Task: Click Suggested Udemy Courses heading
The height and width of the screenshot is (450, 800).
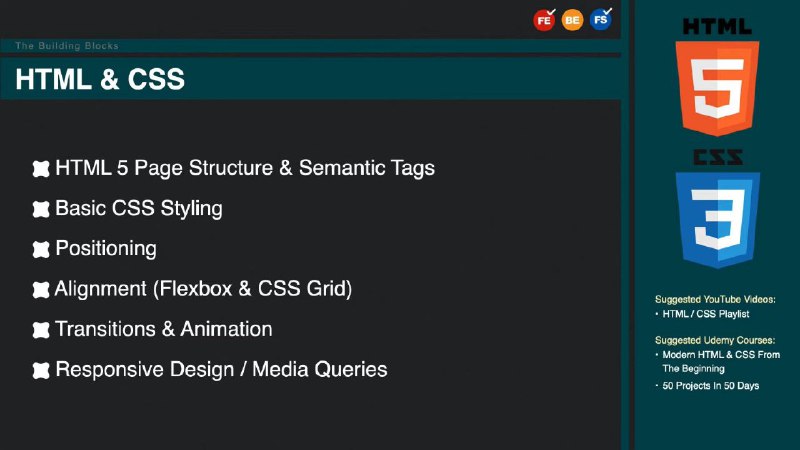Action: [715, 340]
